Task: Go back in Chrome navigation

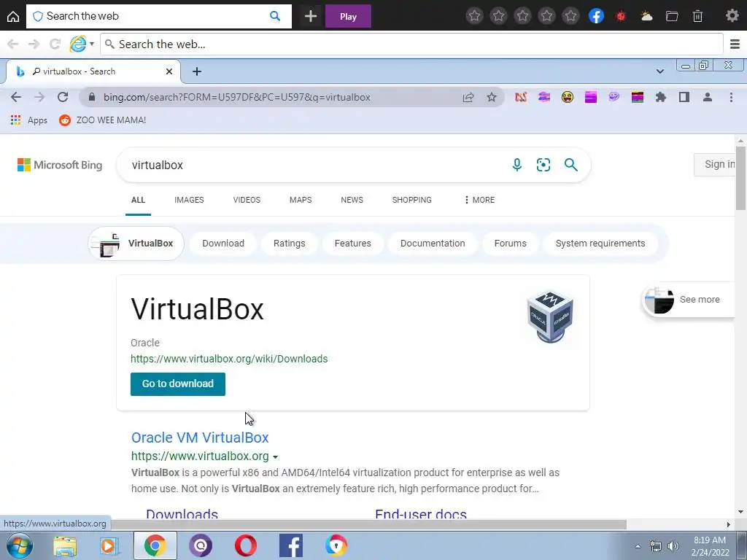Action: click(x=16, y=97)
